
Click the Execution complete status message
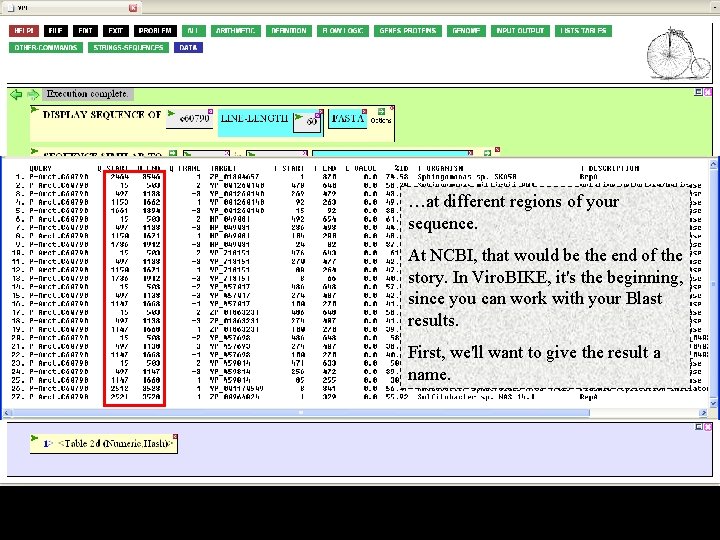click(x=87, y=94)
